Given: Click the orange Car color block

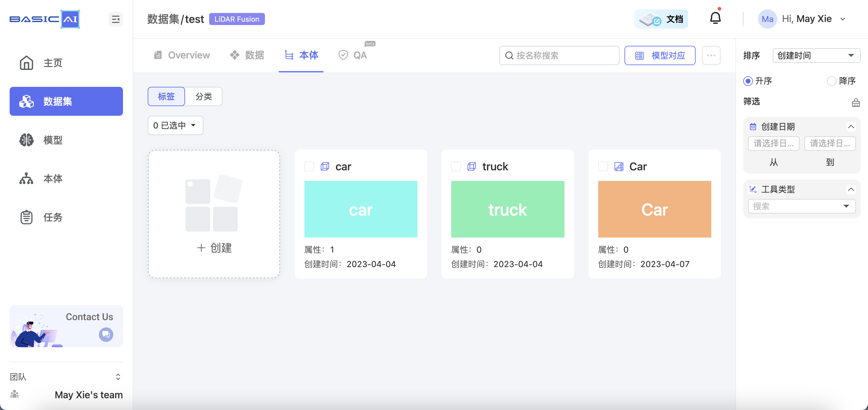Looking at the screenshot, I should tap(654, 209).
